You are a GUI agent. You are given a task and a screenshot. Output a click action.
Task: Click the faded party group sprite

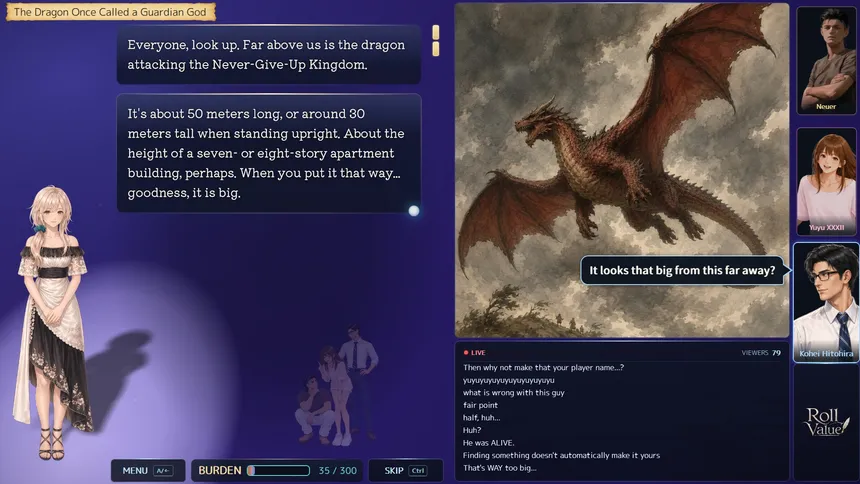click(336, 385)
